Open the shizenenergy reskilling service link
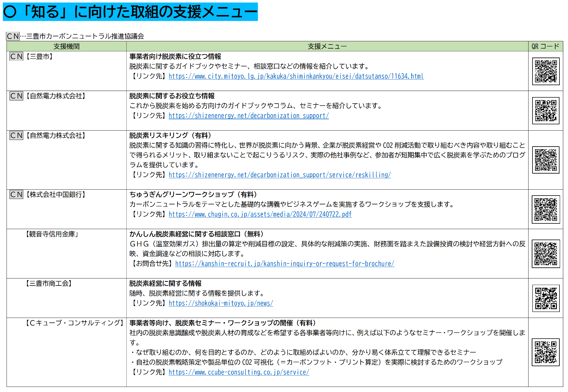 (280, 175)
